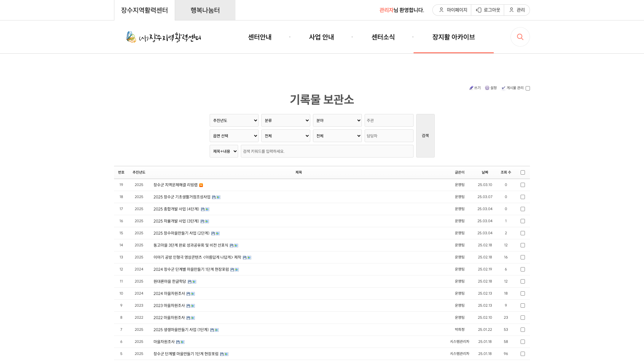Toggle the checkbox beside 게시물 관리

(x=528, y=88)
